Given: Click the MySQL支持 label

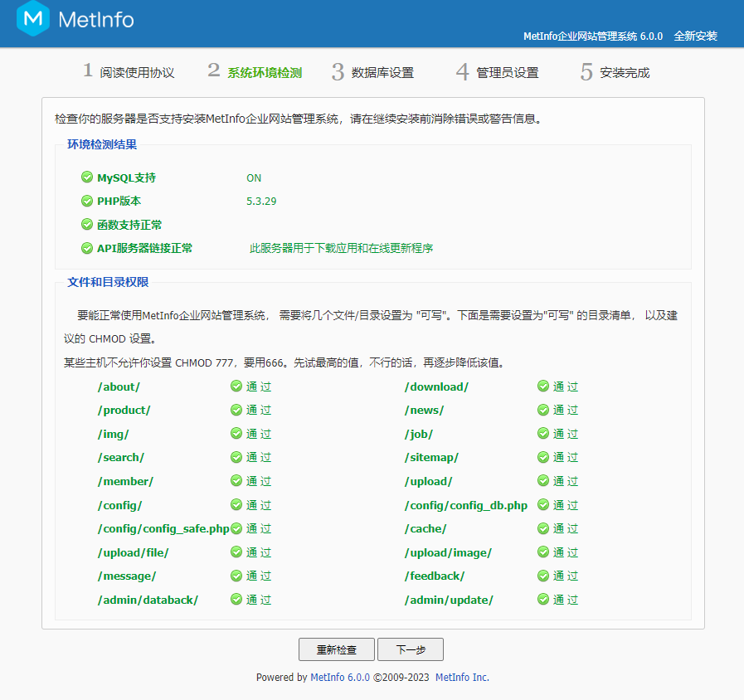Looking at the screenshot, I should point(127,178).
